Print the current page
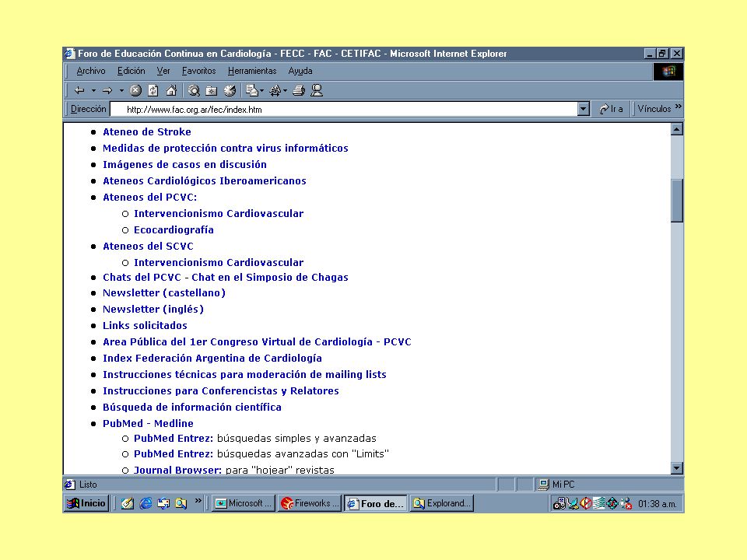This screenshot has height=560, width=747. (x=299, y=90)
